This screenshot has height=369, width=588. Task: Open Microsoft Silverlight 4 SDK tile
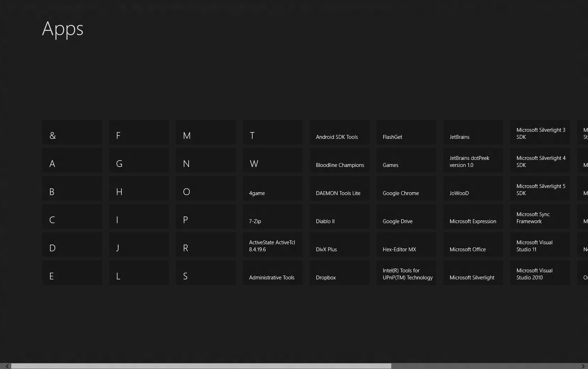tap(540, 160)
